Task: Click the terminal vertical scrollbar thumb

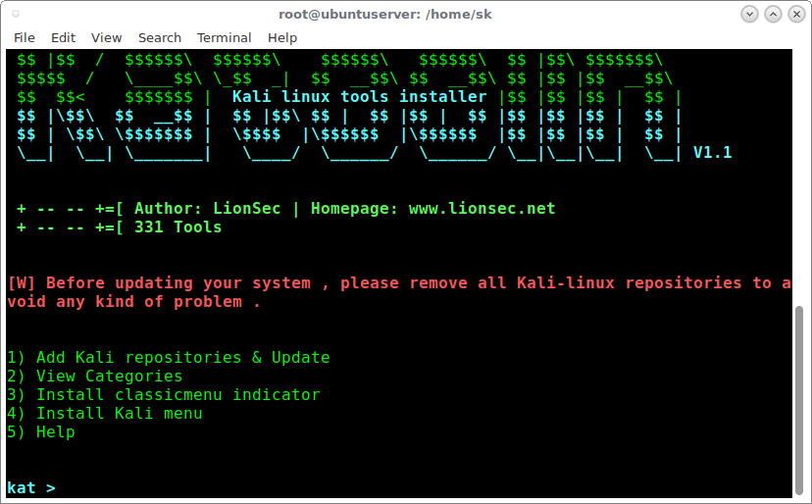Action: (x=799, y=399)
